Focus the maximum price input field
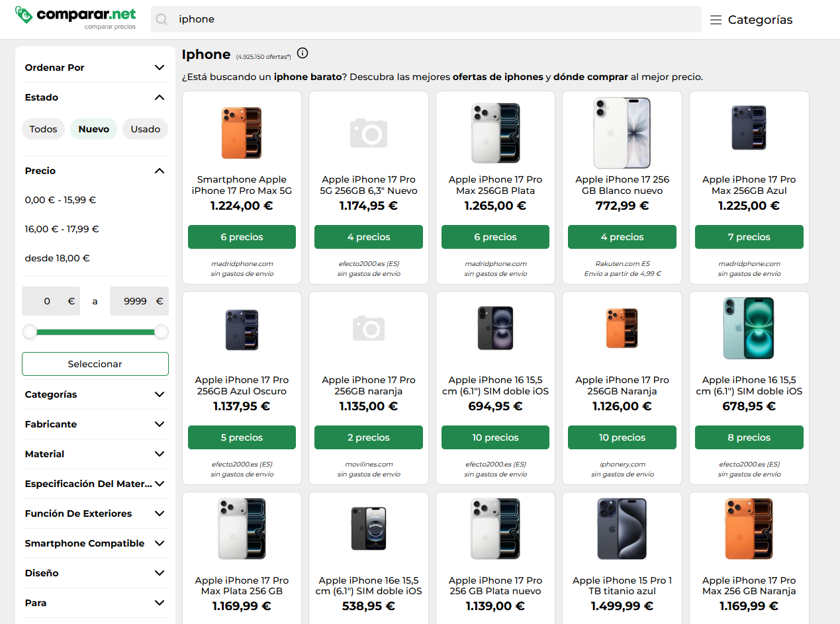Viewport: 840px width, 624px height. (x=139, y=301)
